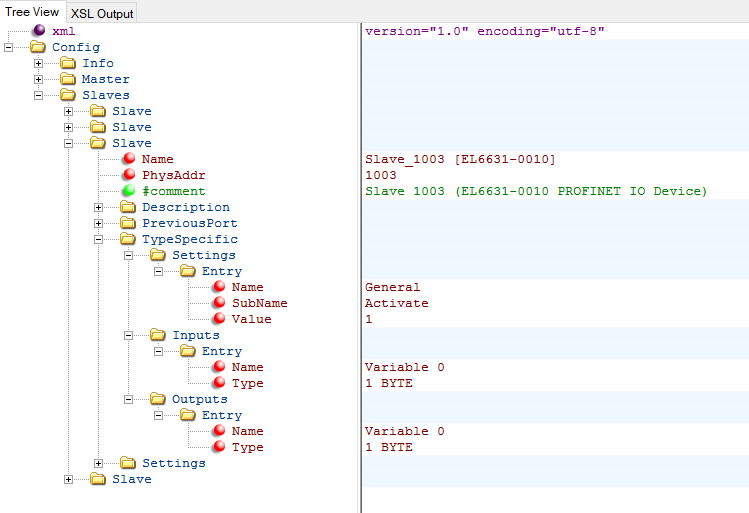
Task: Click the green #comment node icon
Action: coord(128,191)
